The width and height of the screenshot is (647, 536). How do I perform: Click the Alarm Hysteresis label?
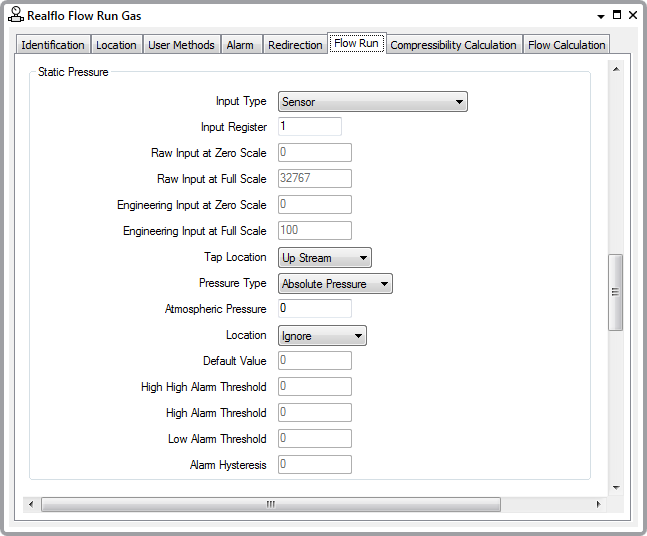coord(228,465)
